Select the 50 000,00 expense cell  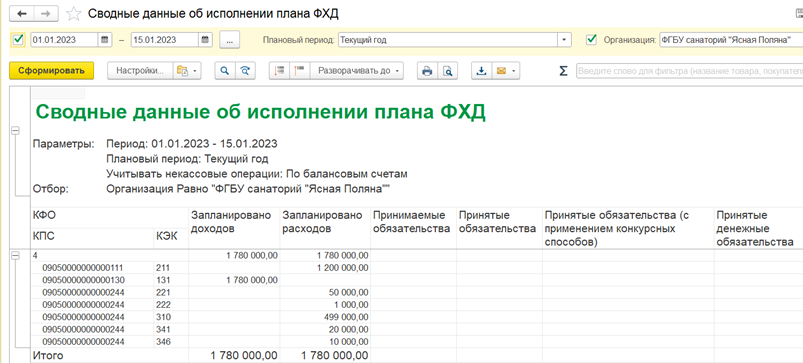pyautogui.click(x=325, y=292)
